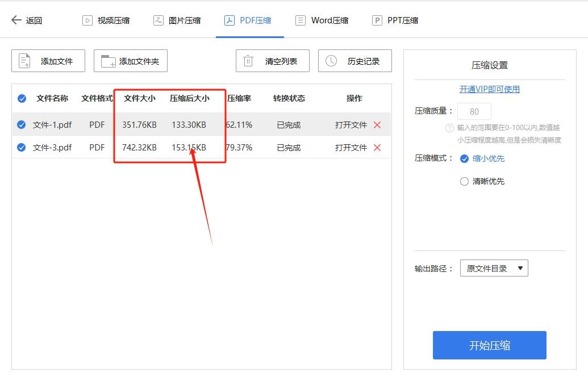Click 351.76KB file size cell
Screen dimensions: 588x381
140,125
